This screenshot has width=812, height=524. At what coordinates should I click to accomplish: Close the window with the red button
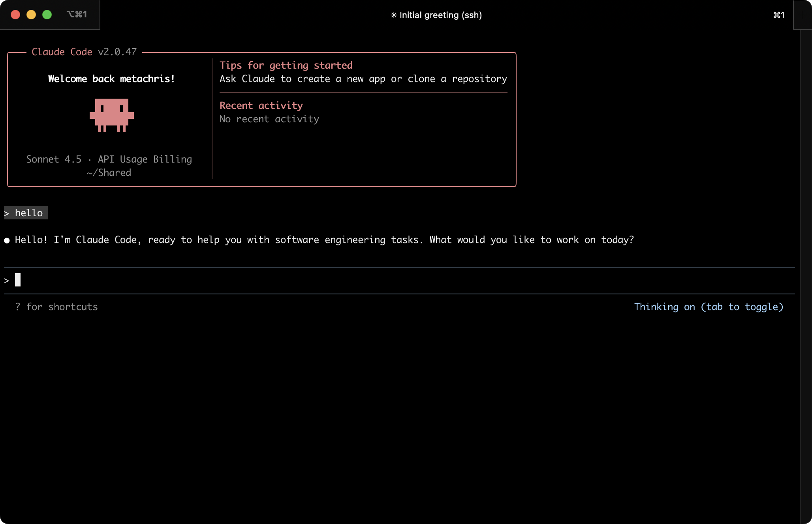(x=15, y=15)
